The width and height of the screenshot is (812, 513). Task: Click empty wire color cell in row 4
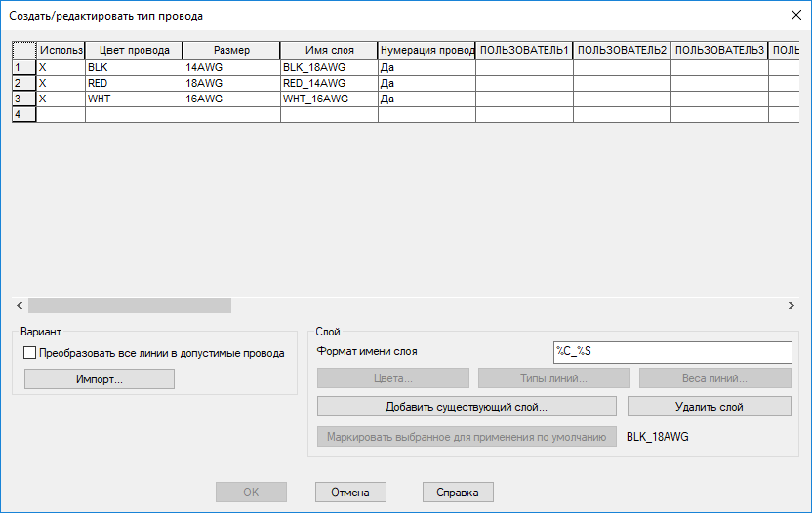[x=134, y=114]
